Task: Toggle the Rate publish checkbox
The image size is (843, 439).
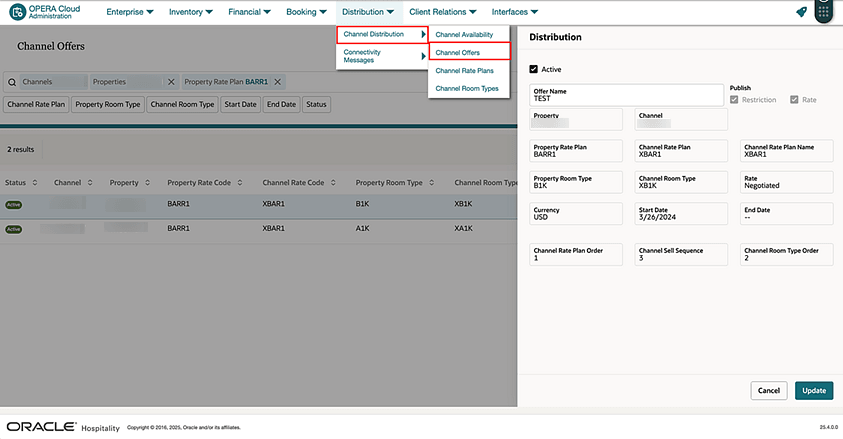Action: coord(795,100)
